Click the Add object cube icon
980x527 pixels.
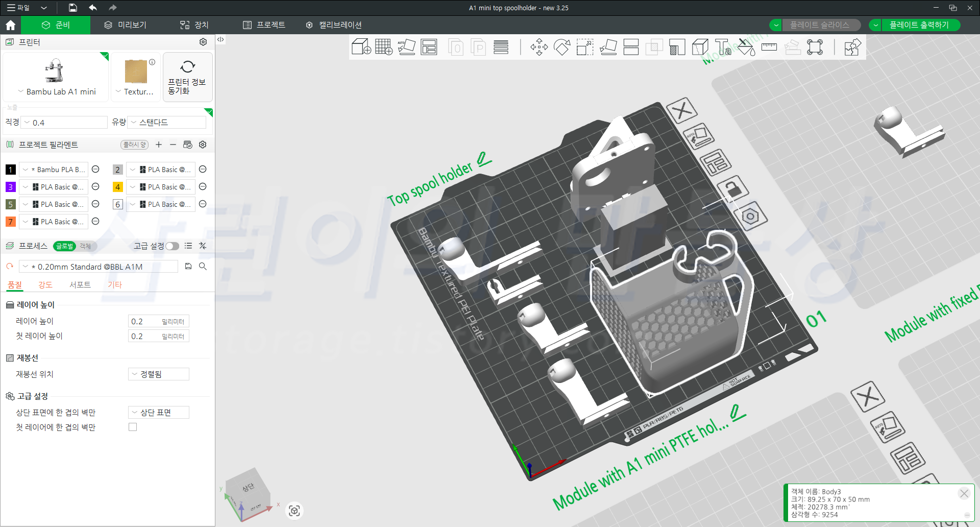361,47
